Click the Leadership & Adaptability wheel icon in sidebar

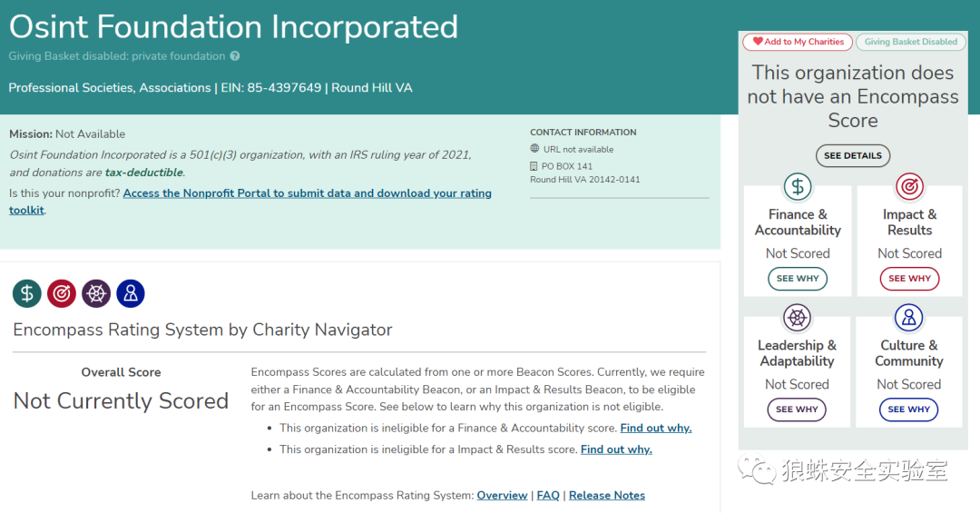[797, 317]
